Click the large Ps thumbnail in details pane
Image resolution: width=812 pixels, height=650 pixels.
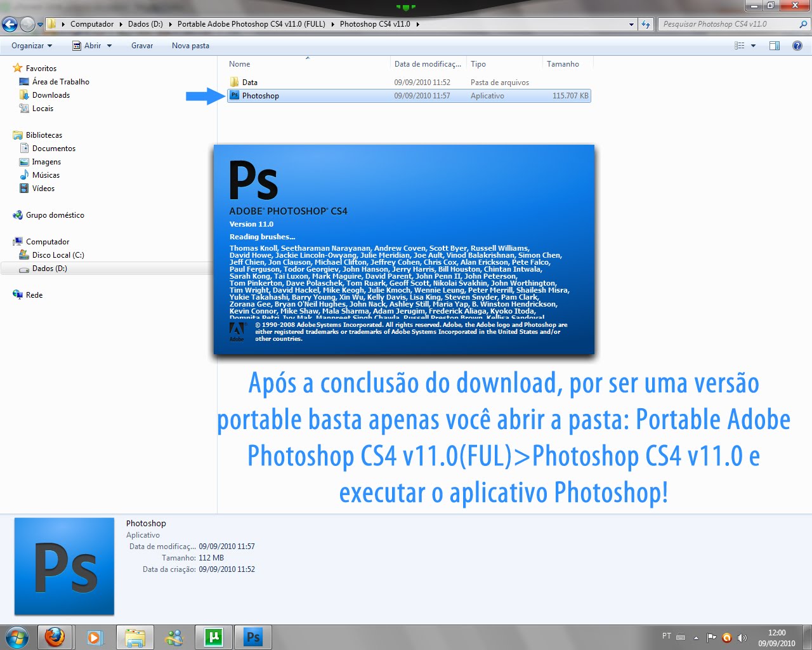[x=64, y=566]
